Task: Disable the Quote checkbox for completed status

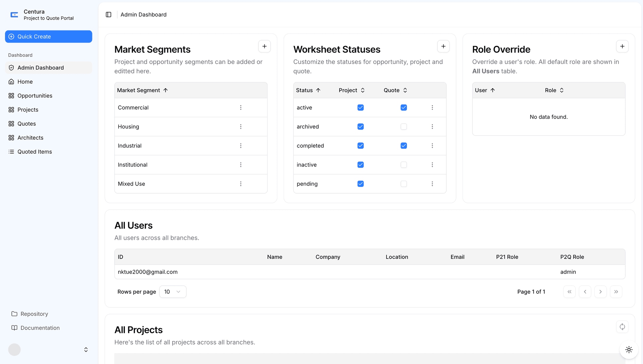Action: coord(404,146)
